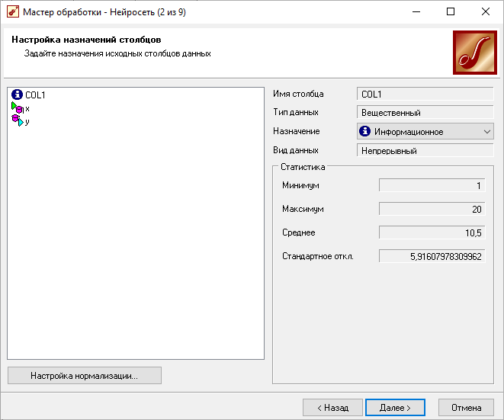Select the COL1 informational column icon
The height and width of the screenshot is (420, 504).
[17, 95]
